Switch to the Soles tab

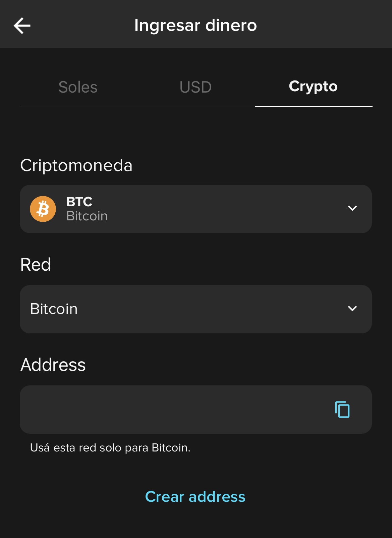78,87
